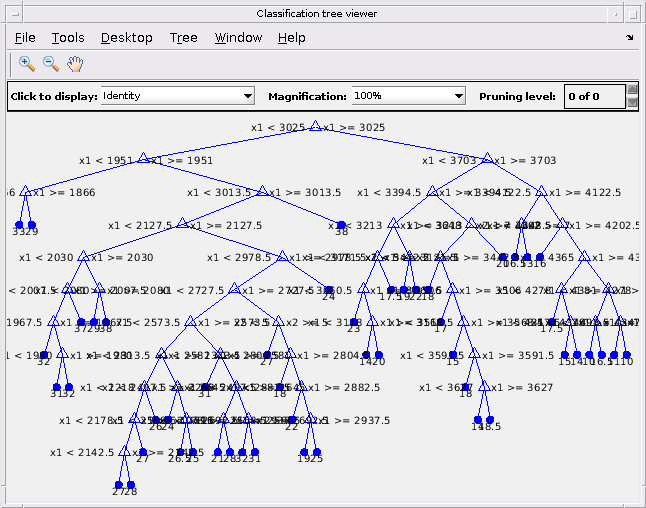The width and height of the screenshot is (646, 508).
Task: Open the Help menu
Action: coord(291,38)
